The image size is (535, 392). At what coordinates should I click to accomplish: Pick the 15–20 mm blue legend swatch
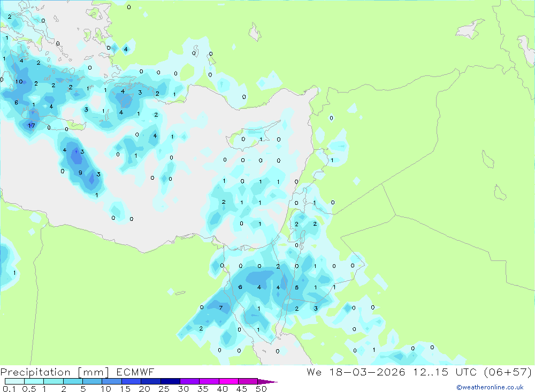(132, 381)
